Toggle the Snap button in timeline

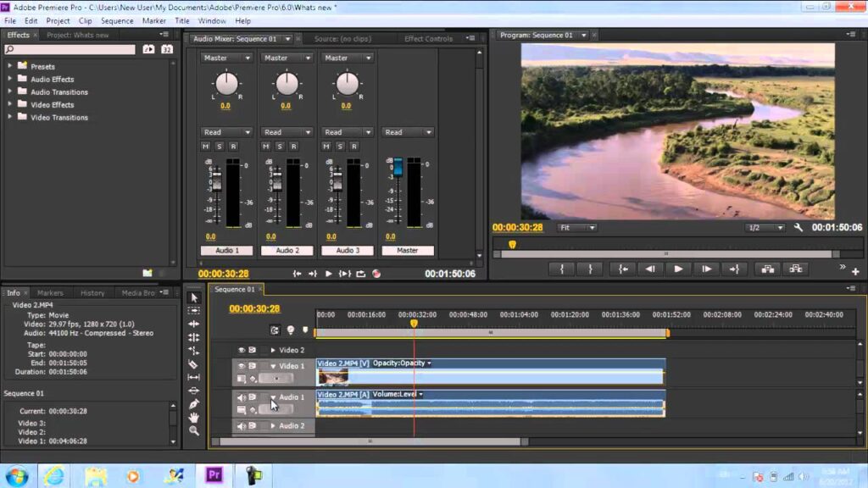(275, 330)
